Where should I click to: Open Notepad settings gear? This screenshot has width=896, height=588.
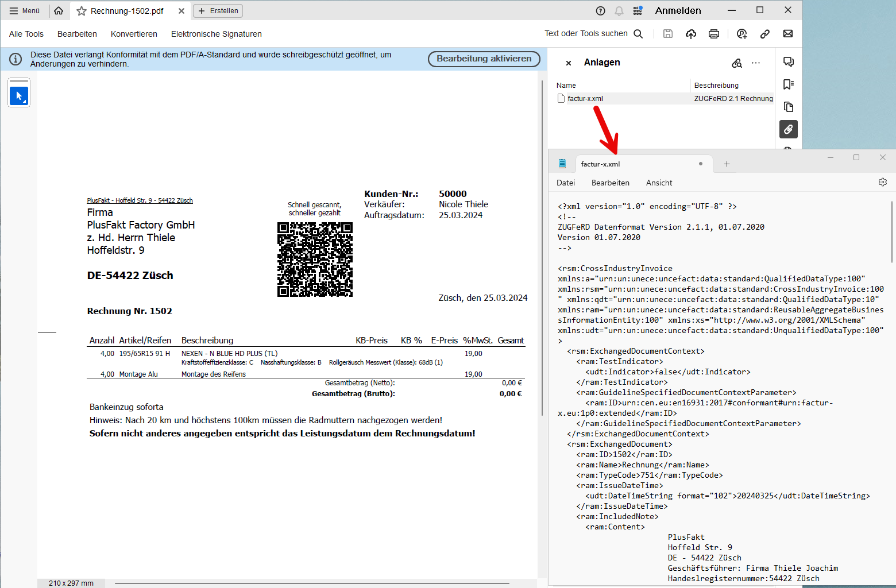pos(883,182)
